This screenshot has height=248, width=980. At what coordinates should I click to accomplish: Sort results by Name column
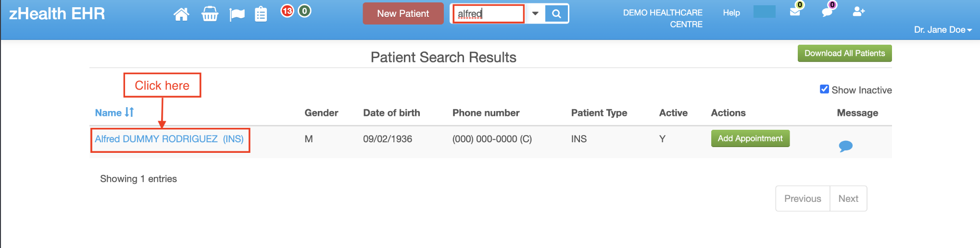click(114, 112)
